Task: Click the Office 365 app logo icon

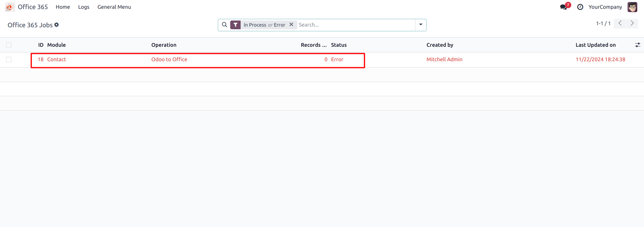Action: point(10,7)
